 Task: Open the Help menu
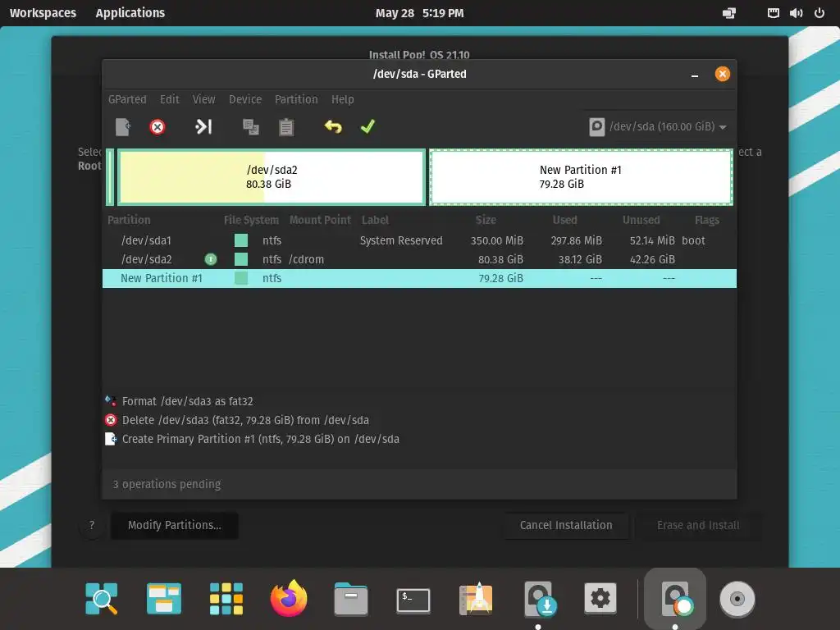click(342, 99)
